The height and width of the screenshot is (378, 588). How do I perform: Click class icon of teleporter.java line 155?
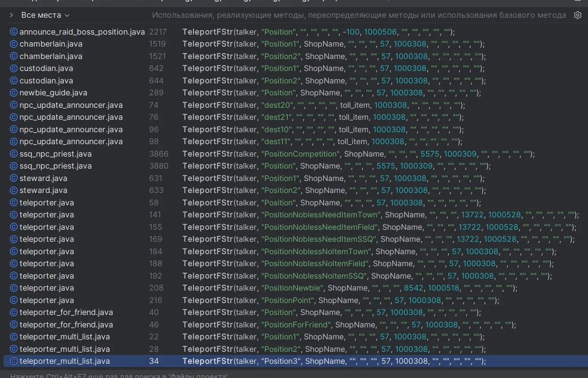(x=14, y=227)
